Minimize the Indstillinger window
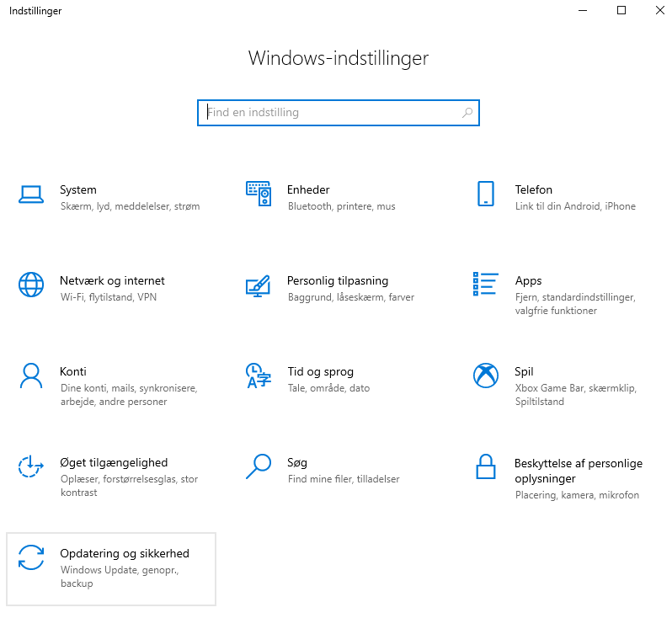This screenshot has height=618, width=672. coord(583,10)
